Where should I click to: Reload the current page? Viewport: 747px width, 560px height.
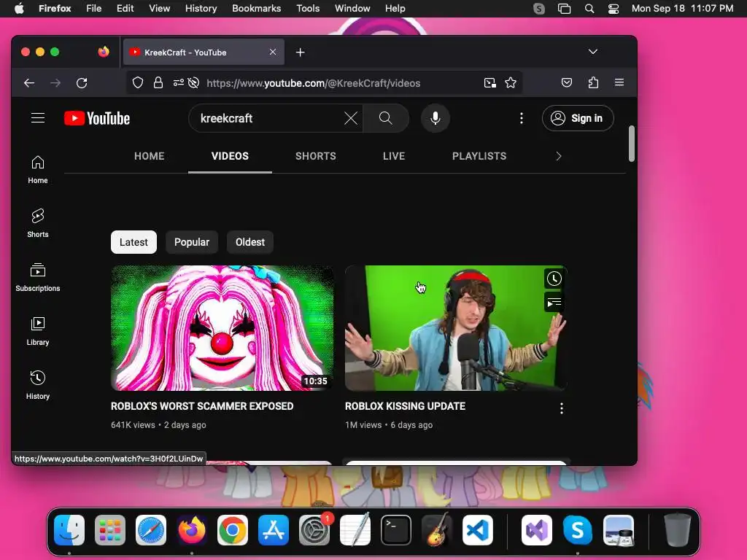[82, 83]
